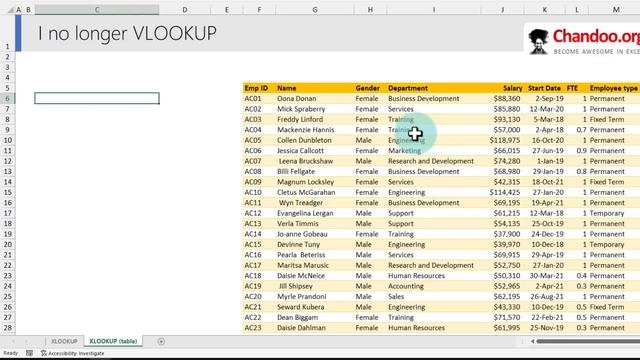Screen dimensions: 640x360
Task: Select salary cell '$88,360'
Action: click(x=502, y=98)
